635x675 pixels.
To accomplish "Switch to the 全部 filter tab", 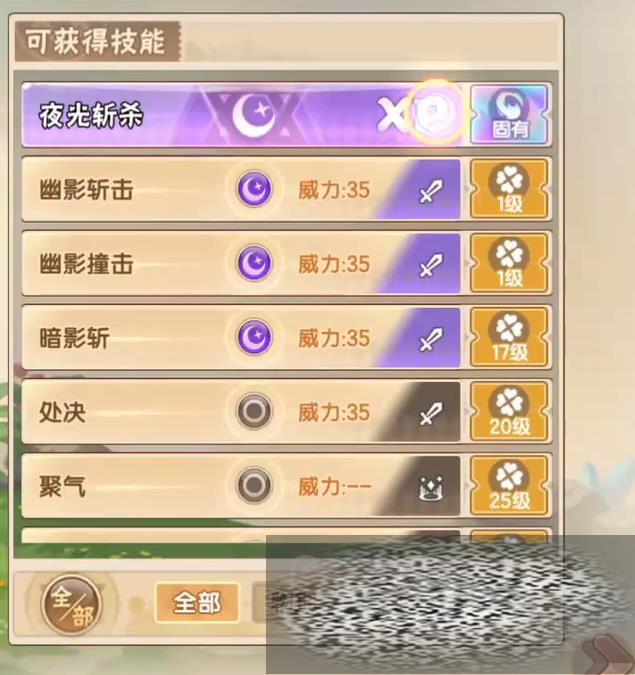I will click(x=197, y=603).
